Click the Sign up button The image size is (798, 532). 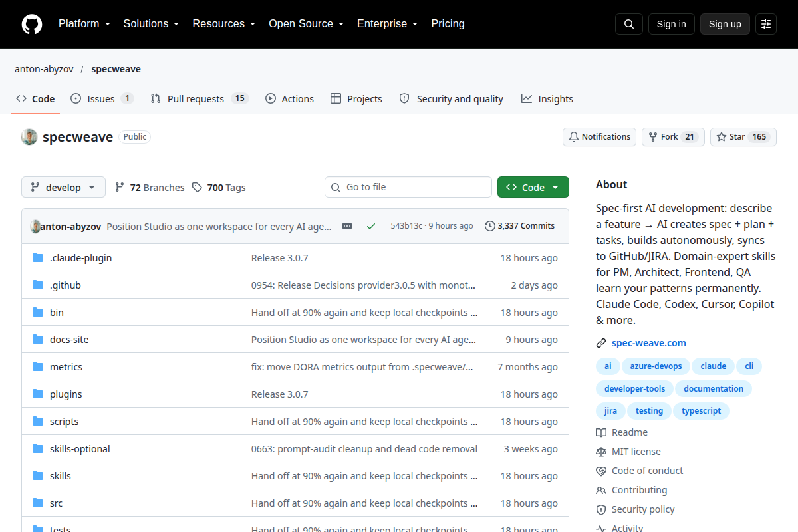pos(725,24)
